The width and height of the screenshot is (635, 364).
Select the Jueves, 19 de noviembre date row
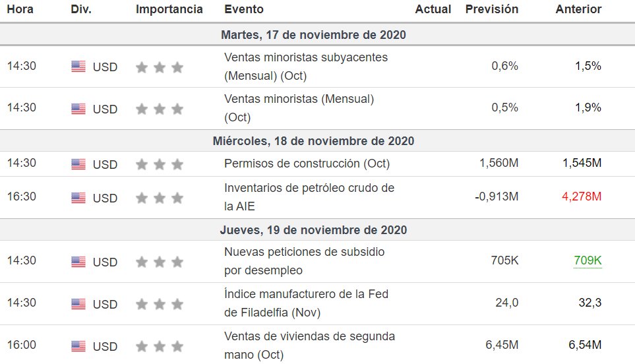coord(313,230)
